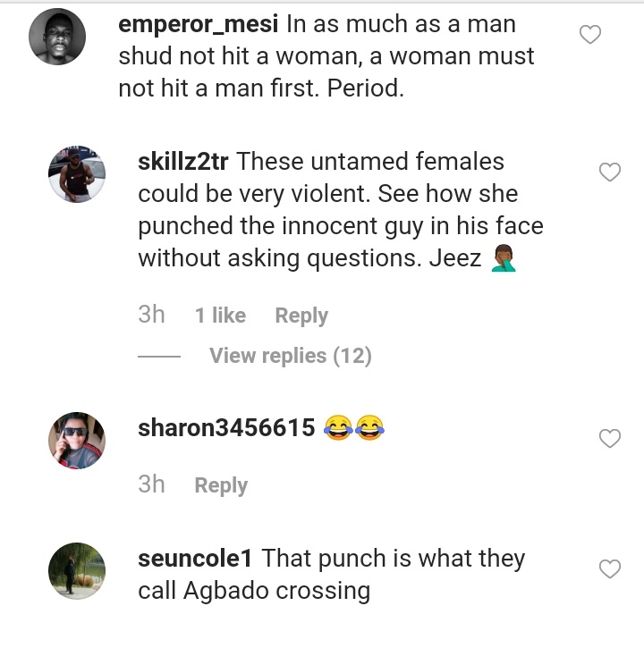This screenshot has width=644, height=665.
Task: Tap the facepalm emoji after "Jeez"
Action: pos(504,259)
